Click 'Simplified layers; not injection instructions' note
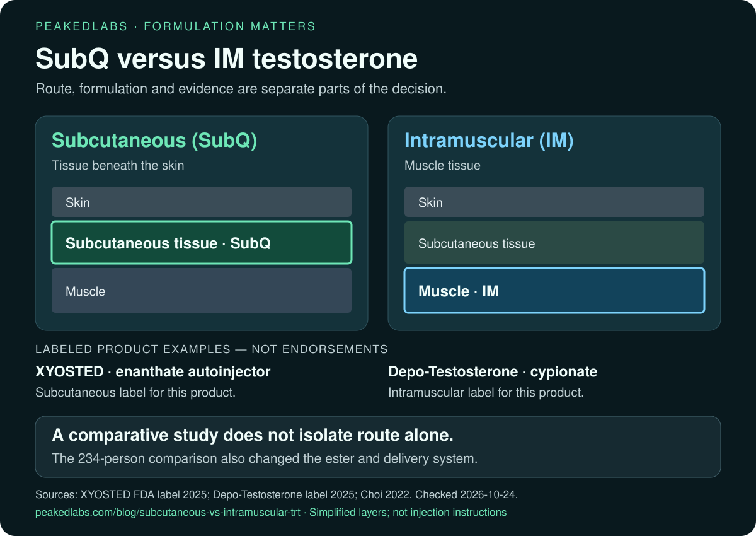 [408, 513]
